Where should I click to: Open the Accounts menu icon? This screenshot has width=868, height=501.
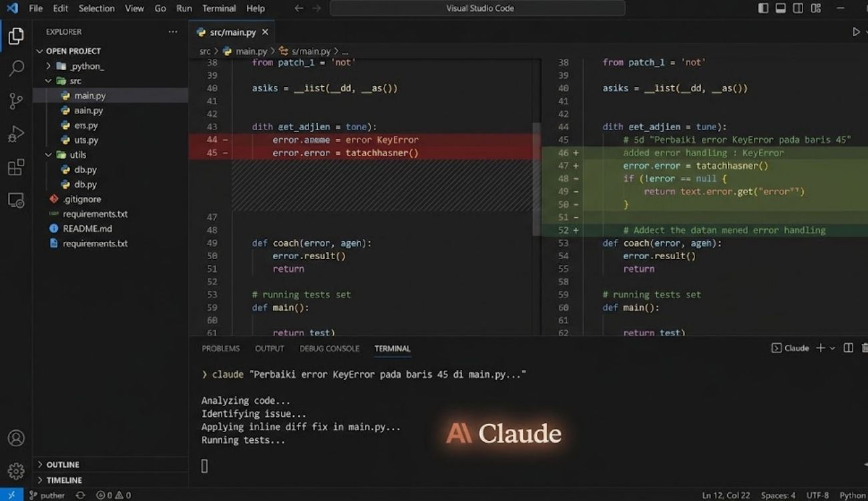16,438
